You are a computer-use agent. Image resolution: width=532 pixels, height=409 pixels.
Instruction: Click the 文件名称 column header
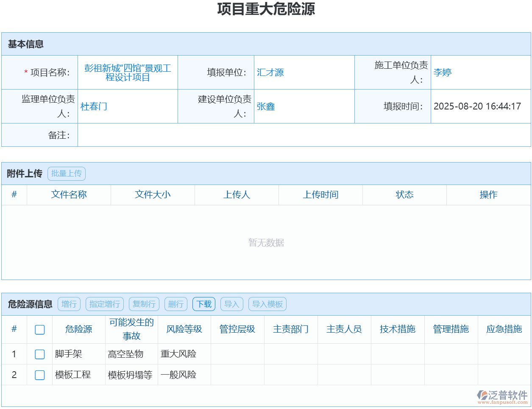[x=69, y=195]
